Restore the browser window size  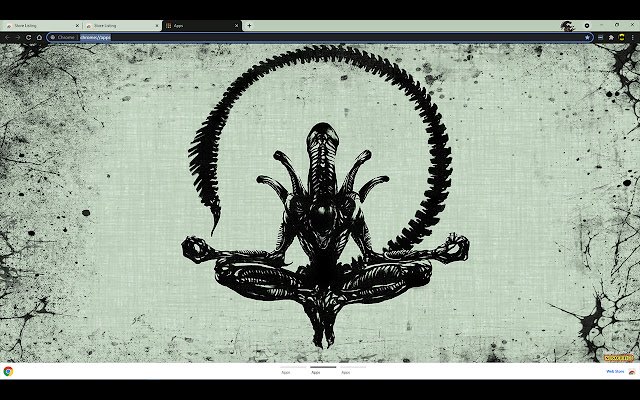tap(616, 25)
